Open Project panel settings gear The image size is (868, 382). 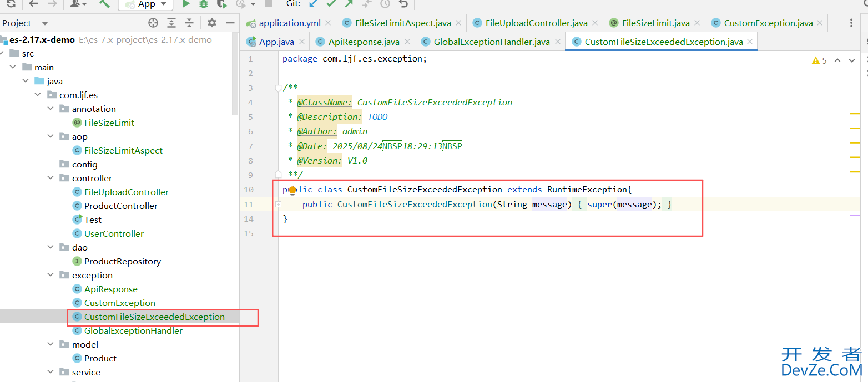pos(212,23)
